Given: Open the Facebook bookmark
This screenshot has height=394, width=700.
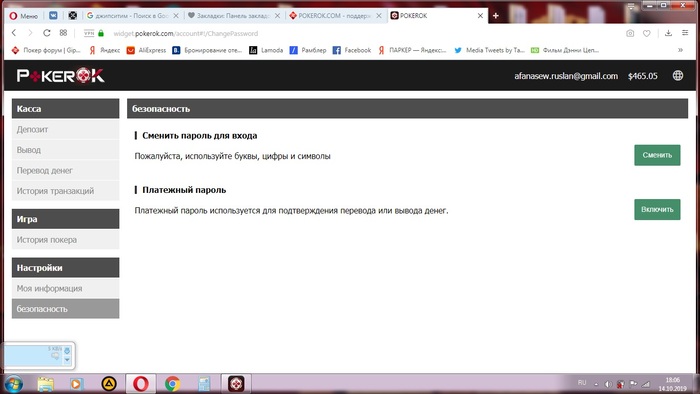Looking at the screenshot, I should (352, 50).
